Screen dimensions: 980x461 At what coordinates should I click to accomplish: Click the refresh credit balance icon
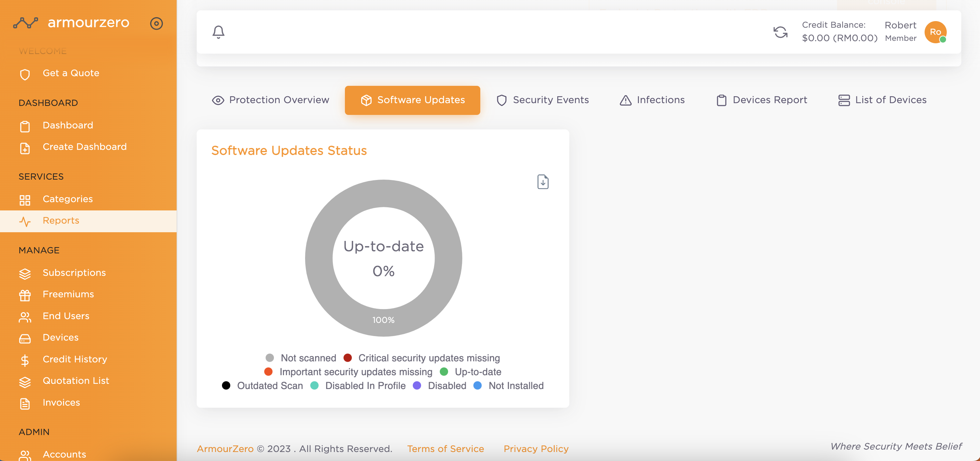pyautogui.click(x=780, y=32)
